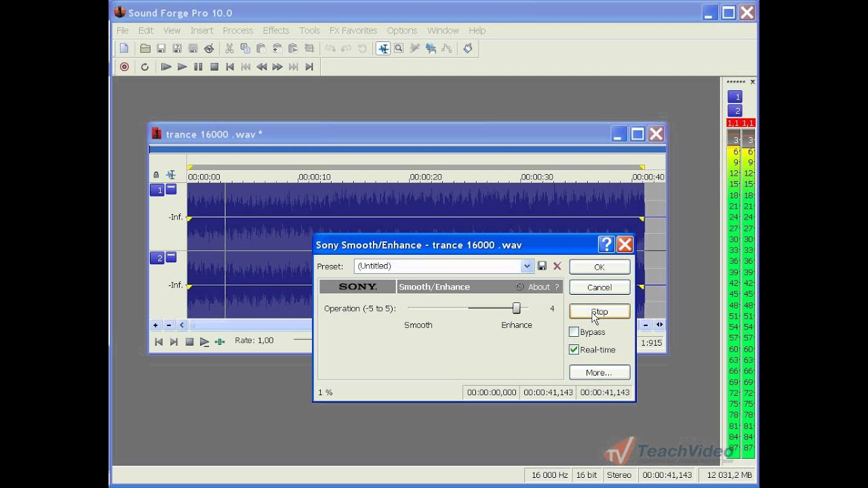Click the blue help question mark button
Image resolution: width=868 pixels, height=488 pixels.
coord(606,245)
